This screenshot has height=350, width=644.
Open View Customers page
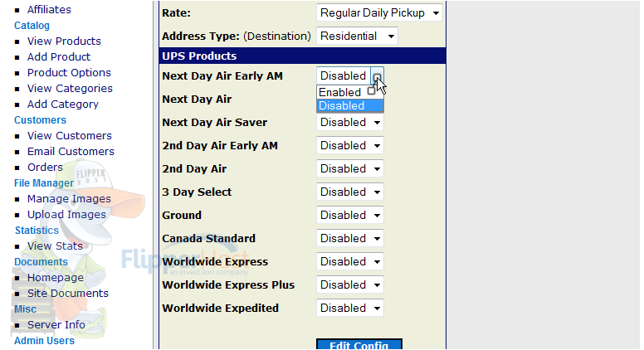70,135
